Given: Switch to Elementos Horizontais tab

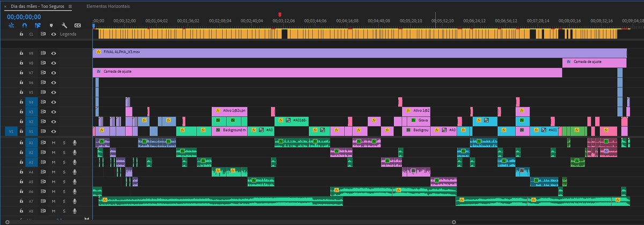Looking at the screenshot, I should click(109, 6).
